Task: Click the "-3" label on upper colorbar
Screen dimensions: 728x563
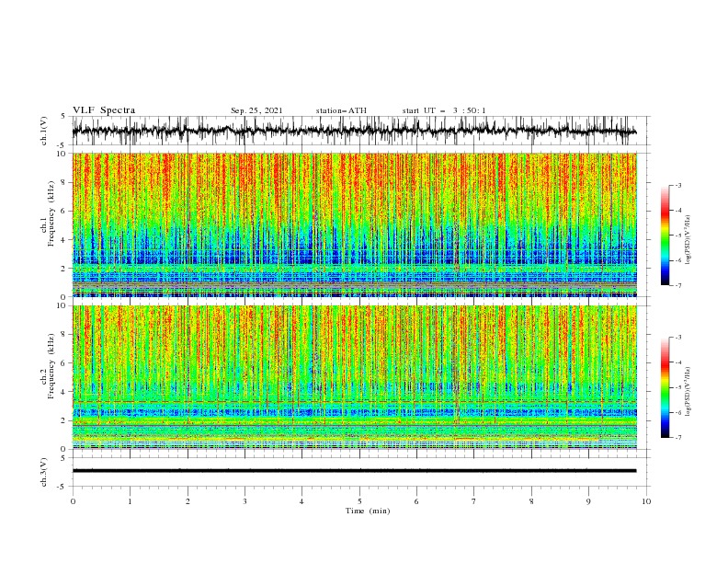Action: (x=678, y=185)
